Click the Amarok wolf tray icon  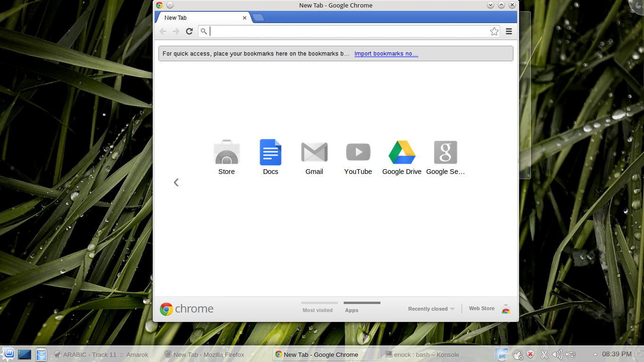click(x=518, y=354)
